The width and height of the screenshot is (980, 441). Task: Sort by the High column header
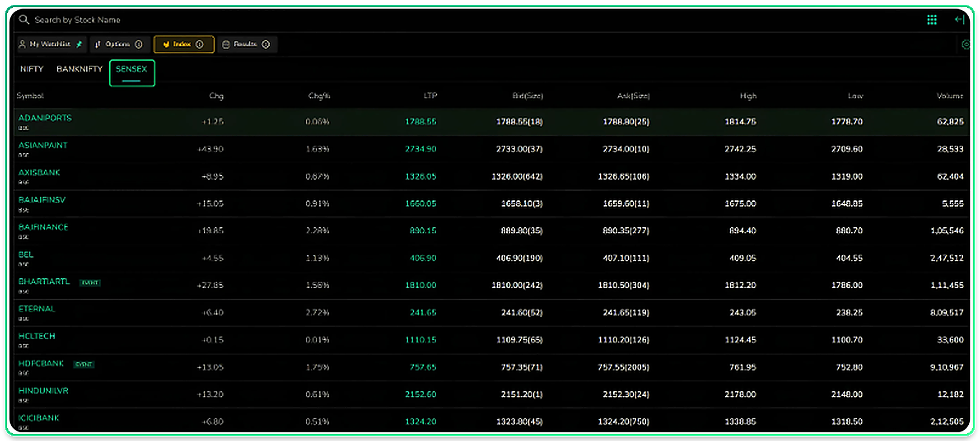click(748, 96)
